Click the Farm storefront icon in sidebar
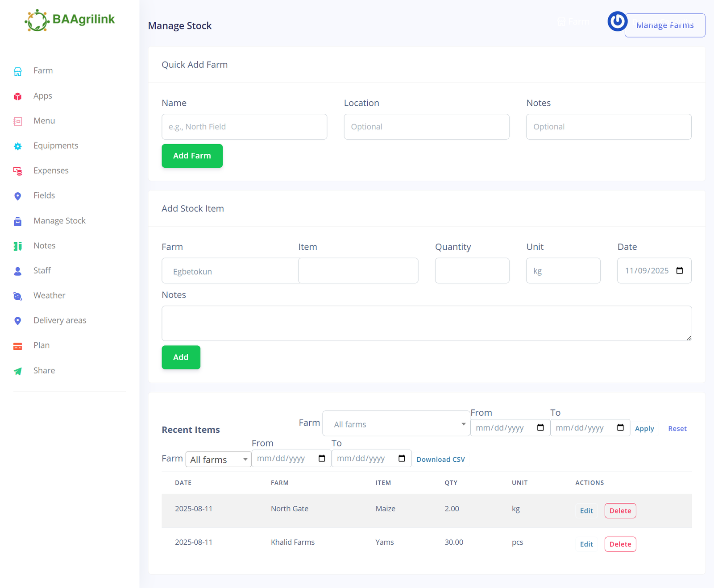The image size is (714, 588). 18,71
